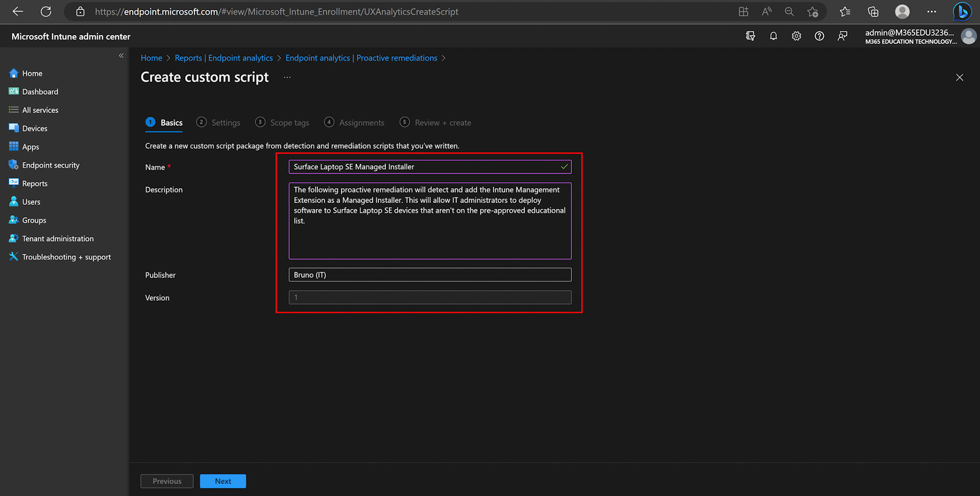The width and height of the screenshot is (980, 496).
Task: Follow the Home breadcrumb link
Action: (x=152, y=58)
